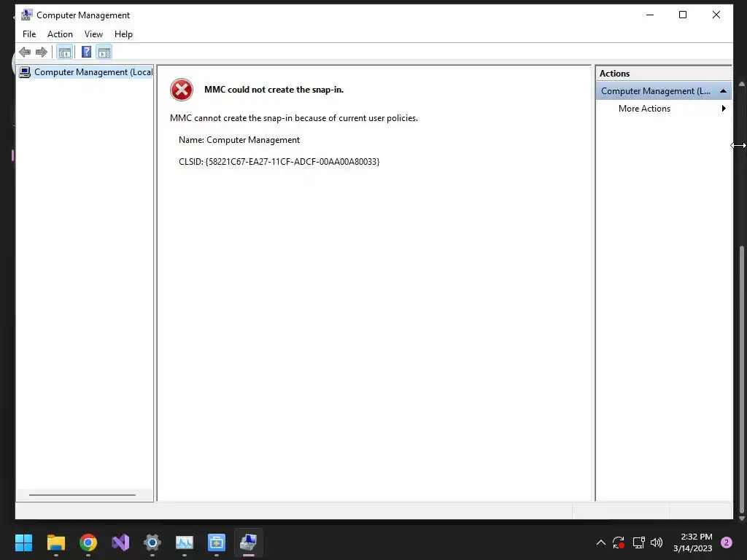Click the sync status tray icon

619,542
